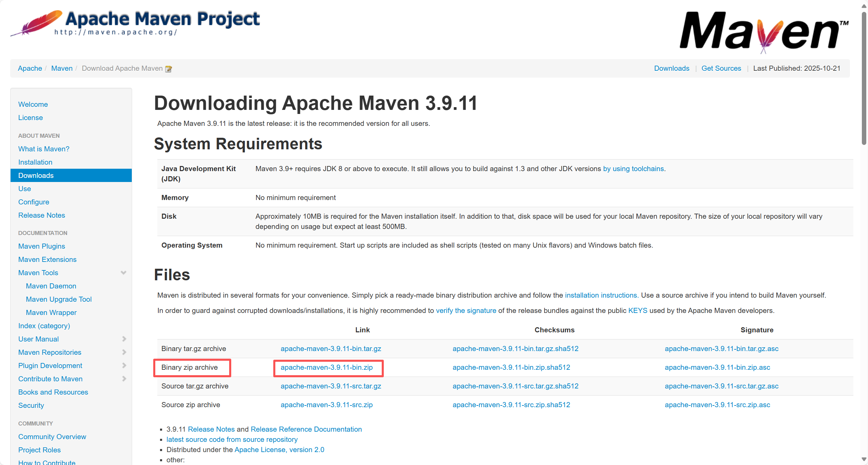Open the Downloads sidebar menu item

(36, 176)
